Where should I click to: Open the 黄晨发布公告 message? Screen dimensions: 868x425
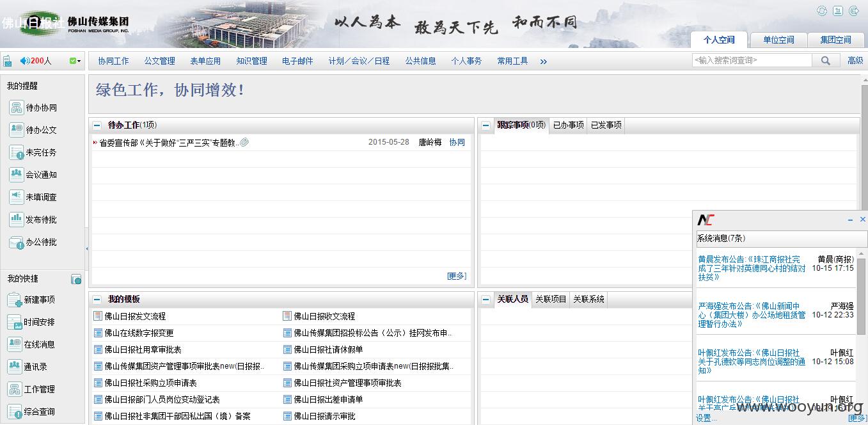pyautogui.click(x=752, y=268)
